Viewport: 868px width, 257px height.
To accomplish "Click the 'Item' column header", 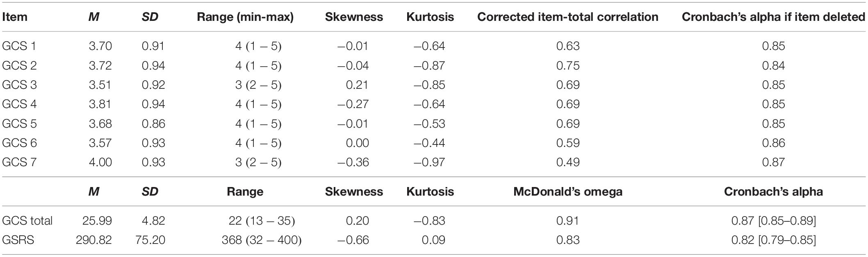I will [15, 17].
